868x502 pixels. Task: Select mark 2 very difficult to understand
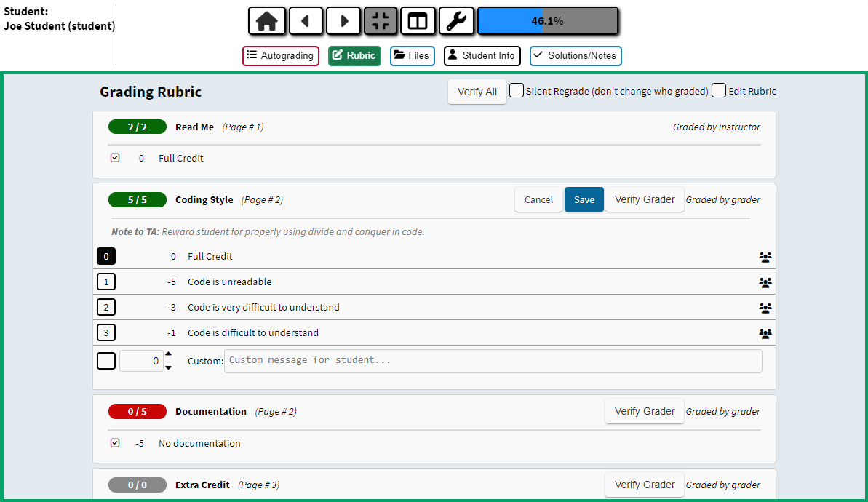106,307
